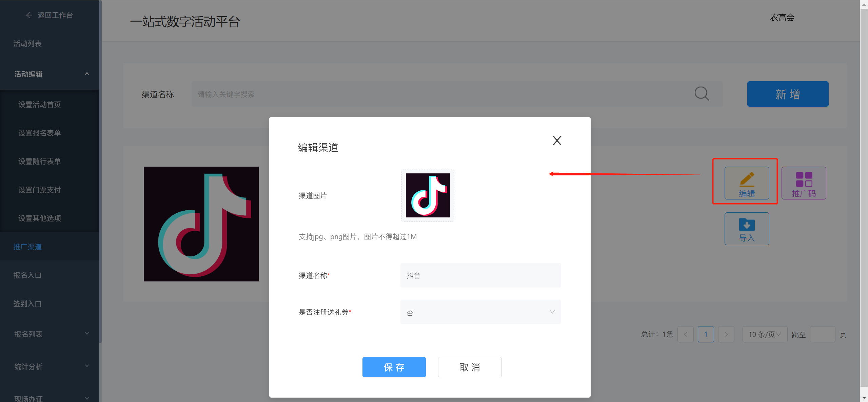
Task: Expand the 报名列表 submenu
Action: [49, 334]
